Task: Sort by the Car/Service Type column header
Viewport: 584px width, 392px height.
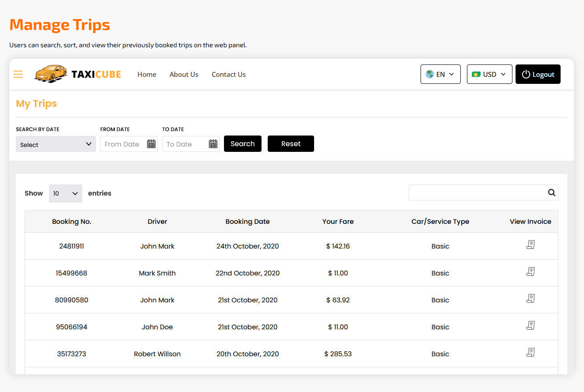Action: click(x=440, y=222)
